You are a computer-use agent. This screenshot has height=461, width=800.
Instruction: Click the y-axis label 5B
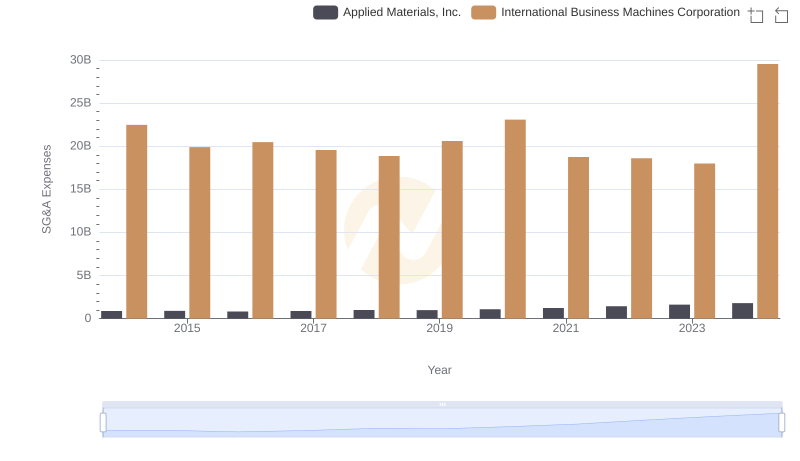(84, 275)
